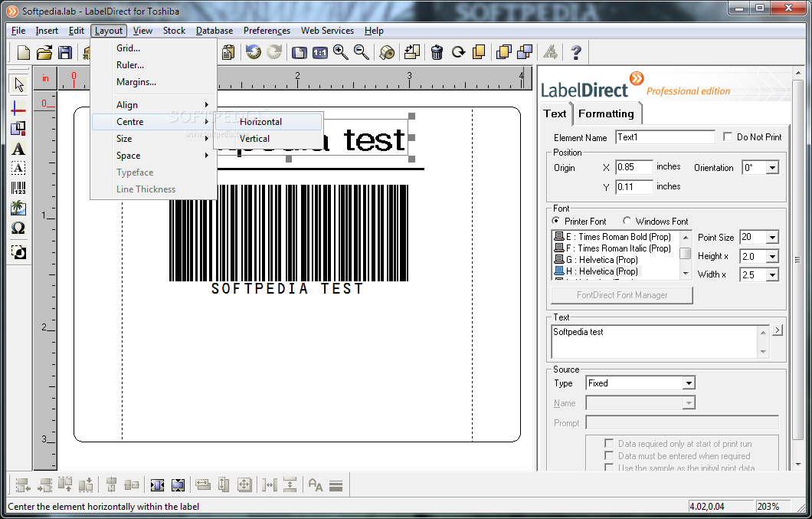Click the center horizontally icon in bottom toolbar
Image resolution: width=812 pixels, height=519 pixels.
pos(158,485)
